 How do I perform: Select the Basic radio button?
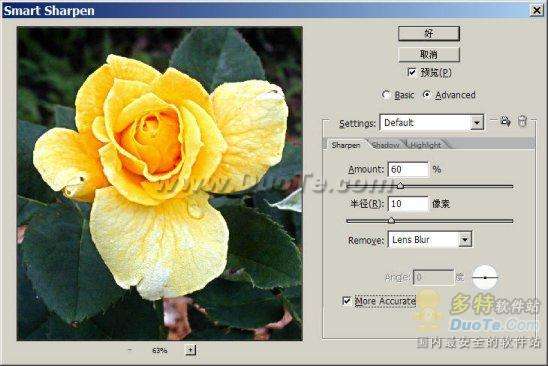coord(386,95)
